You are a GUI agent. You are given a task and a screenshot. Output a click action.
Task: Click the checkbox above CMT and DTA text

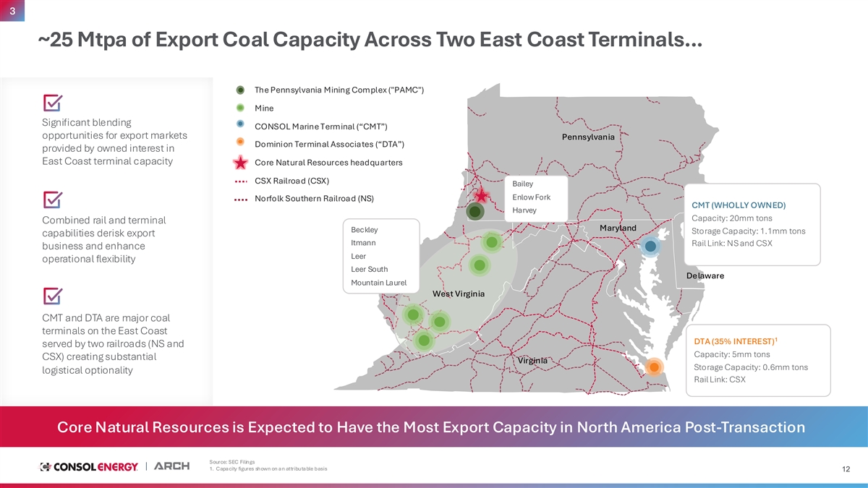coord(53,297)
